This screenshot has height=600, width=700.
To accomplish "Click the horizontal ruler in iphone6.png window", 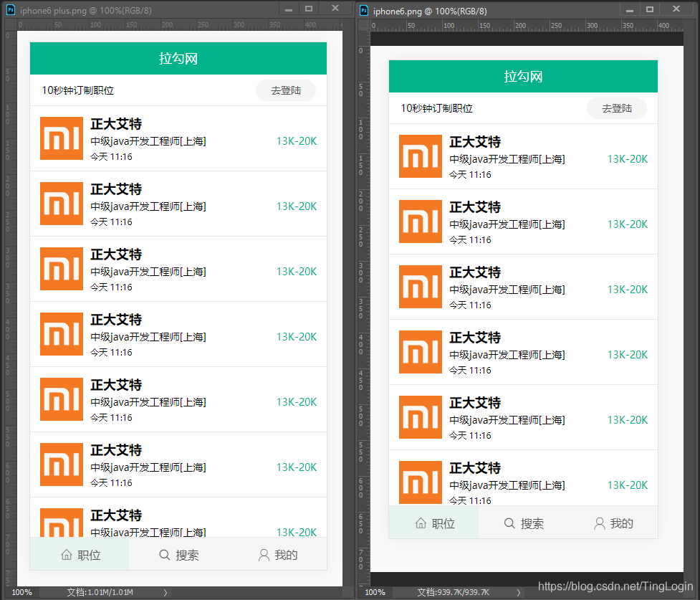I will (527, 26).
